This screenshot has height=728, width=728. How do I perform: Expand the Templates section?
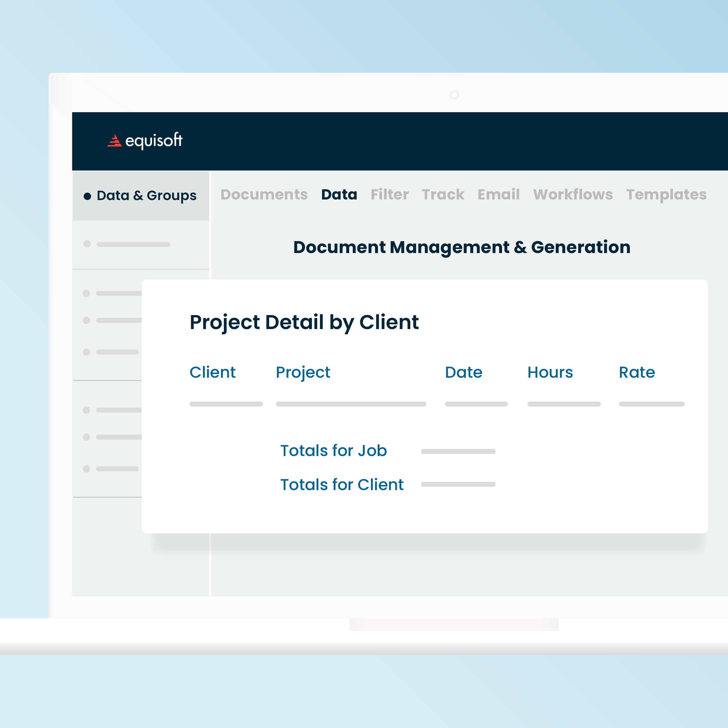click(x=666, y=195)
